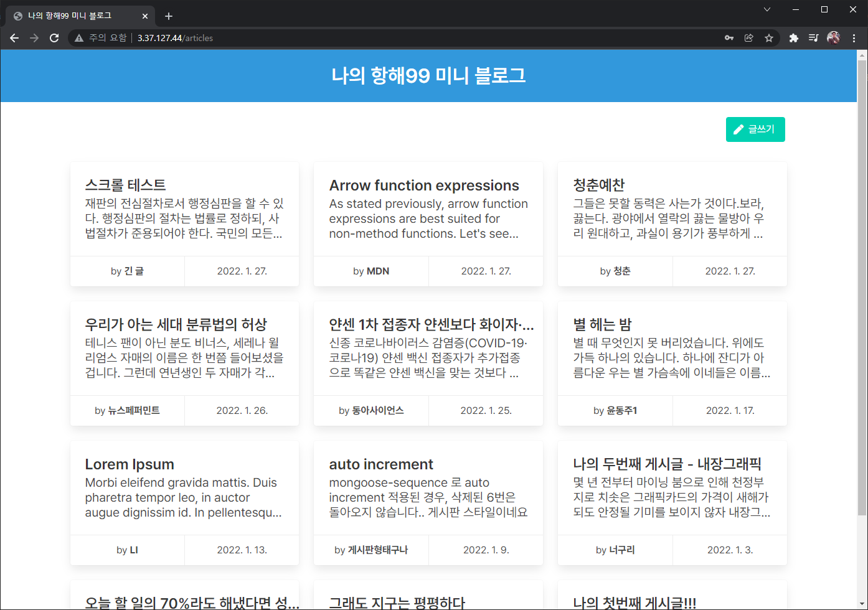Click author label by 긴 글
This screenshot has height=610, width=868.
pos(127,271)
